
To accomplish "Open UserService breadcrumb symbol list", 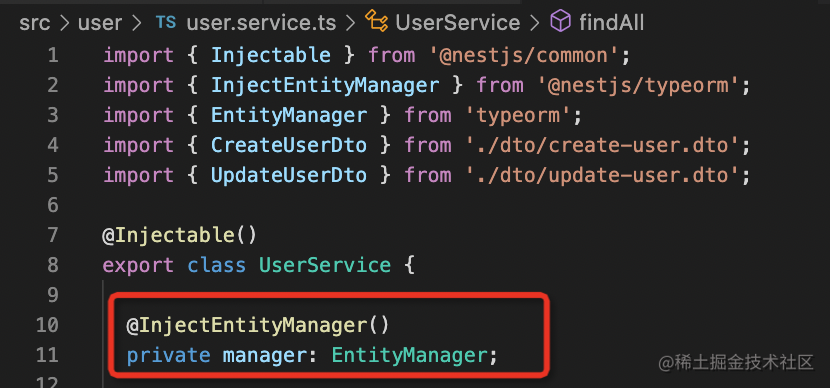I will 458,23.
